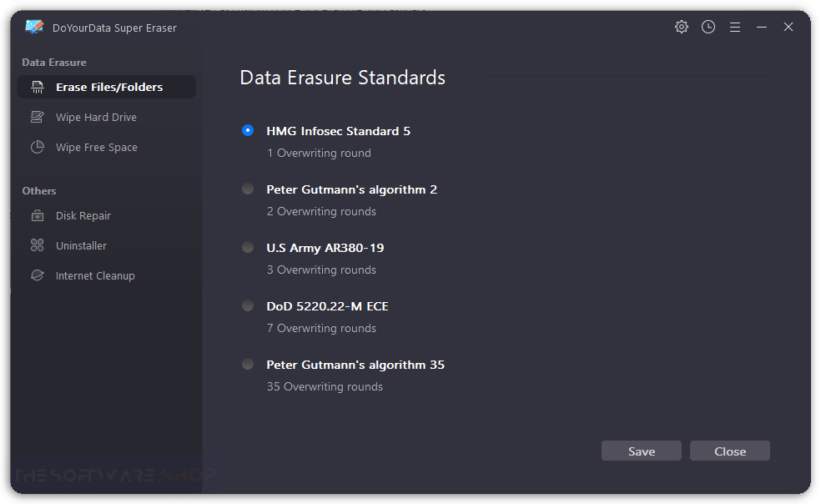Click the '1 Overwriting round' text
821x504 pixels.
319,153
